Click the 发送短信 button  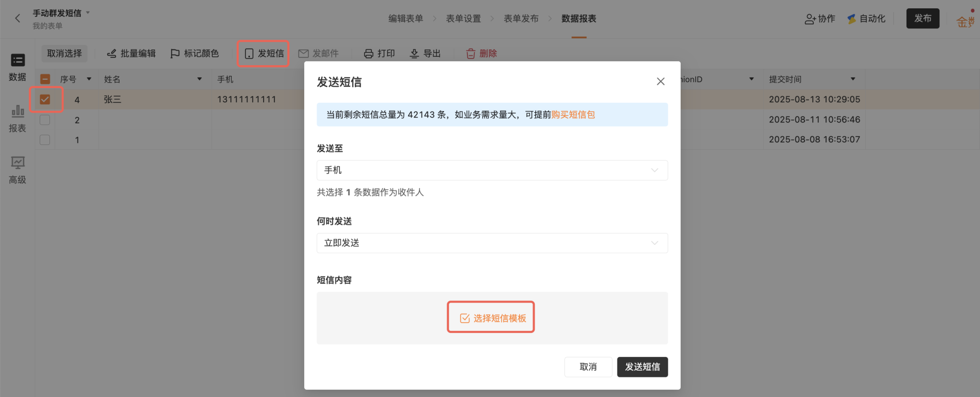pos(642,367)
